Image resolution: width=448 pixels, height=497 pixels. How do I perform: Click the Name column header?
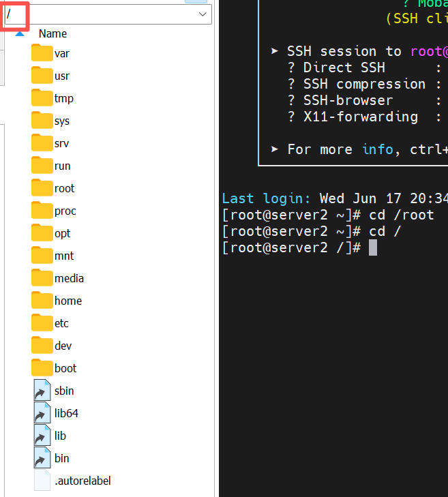(53, 33)
